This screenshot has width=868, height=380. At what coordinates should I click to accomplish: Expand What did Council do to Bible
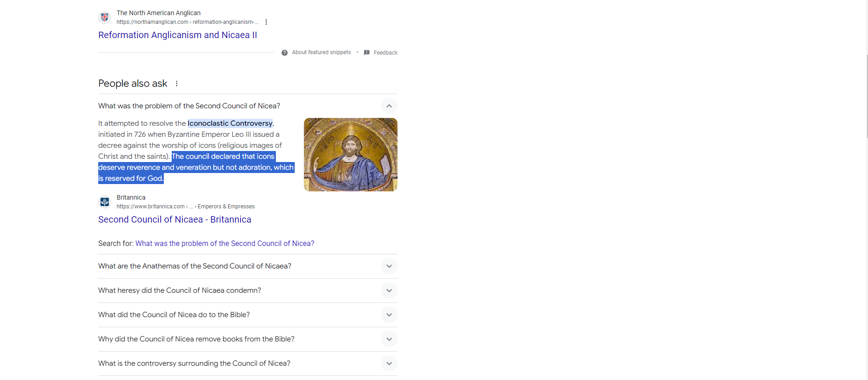(389, 315)
